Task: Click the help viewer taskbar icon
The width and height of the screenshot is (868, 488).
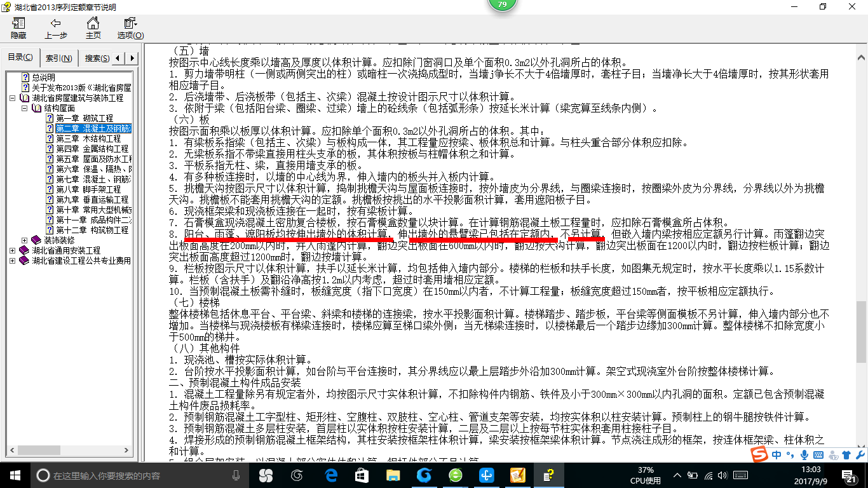Action: click(x=549, y=475)
